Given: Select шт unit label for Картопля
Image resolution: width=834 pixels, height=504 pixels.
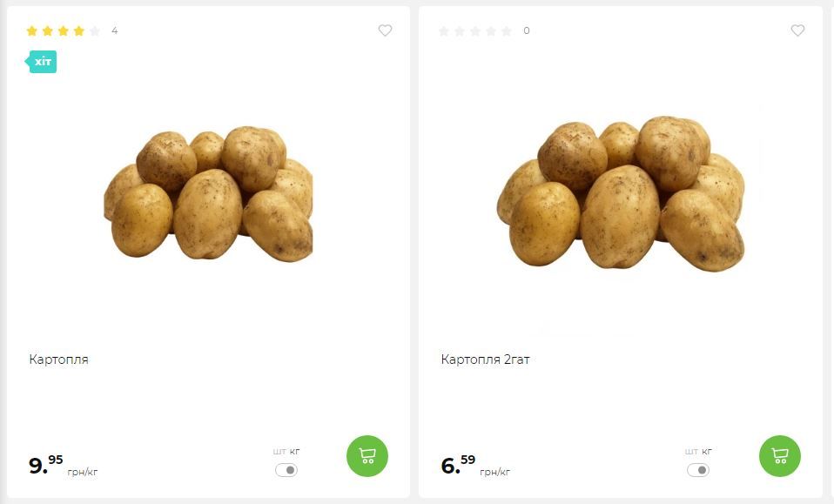Looking at the screenshot, I should tap(279, 452).
